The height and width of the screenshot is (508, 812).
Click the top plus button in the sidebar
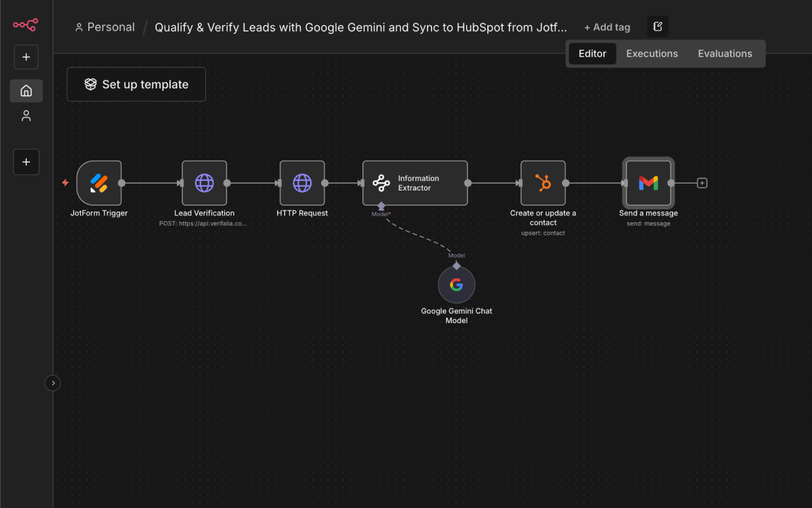[x=26, y=57]
